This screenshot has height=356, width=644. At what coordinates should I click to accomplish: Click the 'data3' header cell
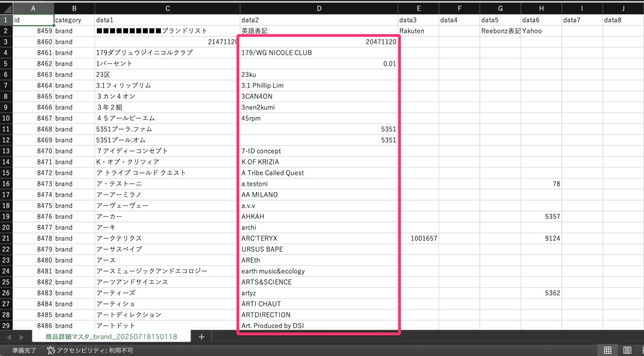point(419,20)
